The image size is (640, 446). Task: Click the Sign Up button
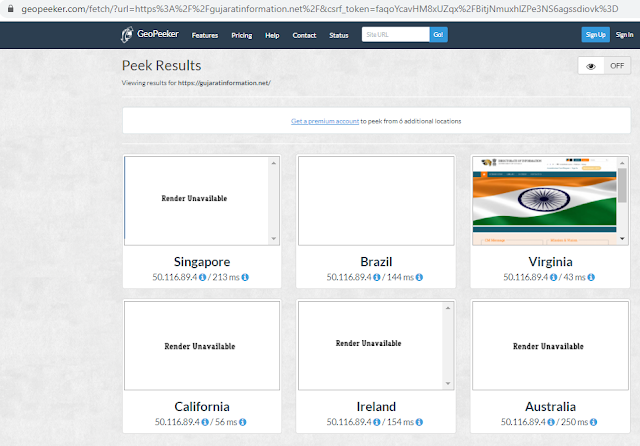click(x=596, y=35)
